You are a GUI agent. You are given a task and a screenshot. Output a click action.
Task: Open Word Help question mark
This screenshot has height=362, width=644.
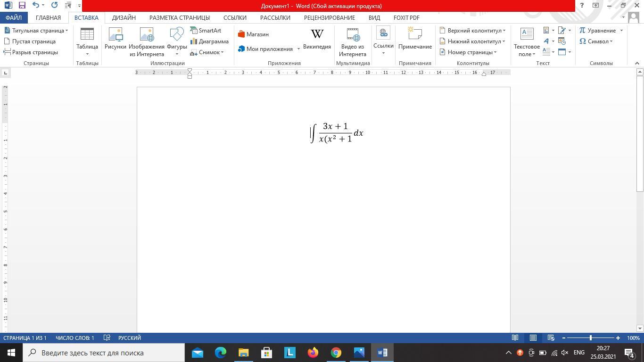point(582,6)
